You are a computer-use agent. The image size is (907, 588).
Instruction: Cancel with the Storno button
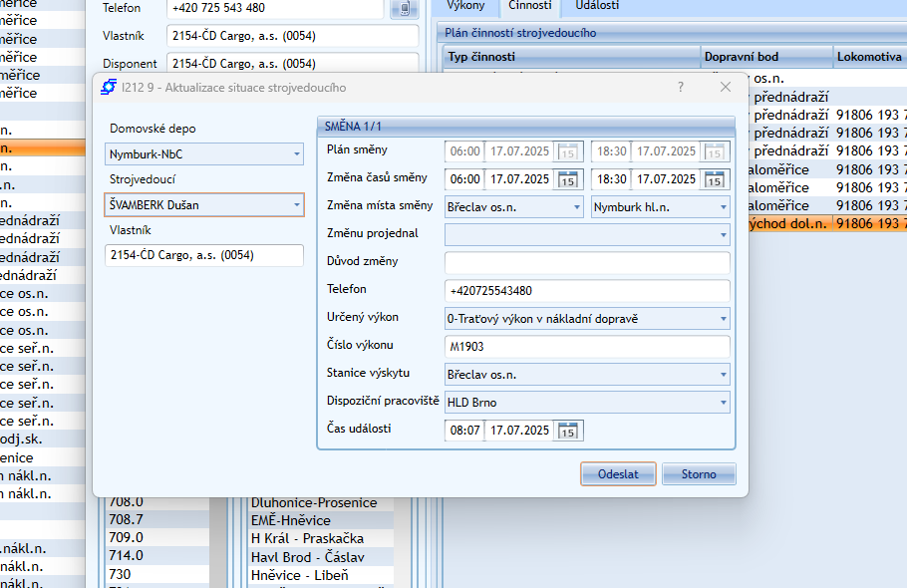pos(699,473)
